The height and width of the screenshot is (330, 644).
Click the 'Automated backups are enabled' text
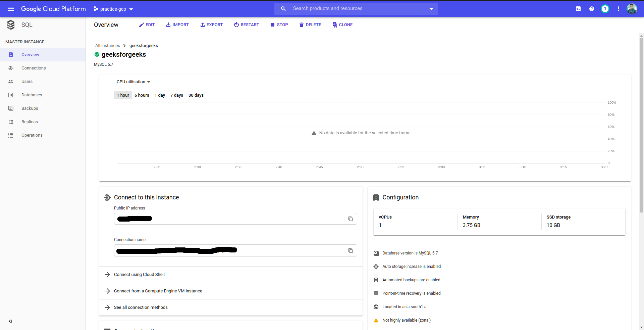click(x=411, y=280)
